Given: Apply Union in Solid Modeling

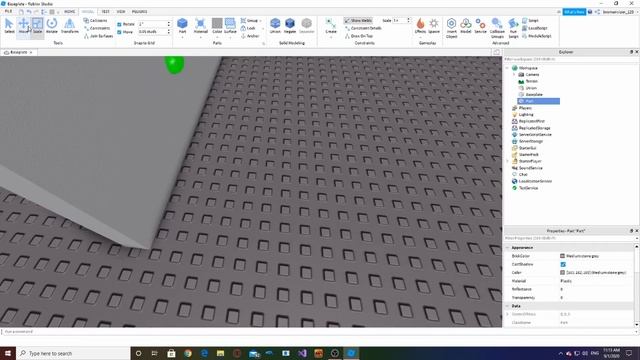Looking at the screenshot, I should tap(275, 26).
